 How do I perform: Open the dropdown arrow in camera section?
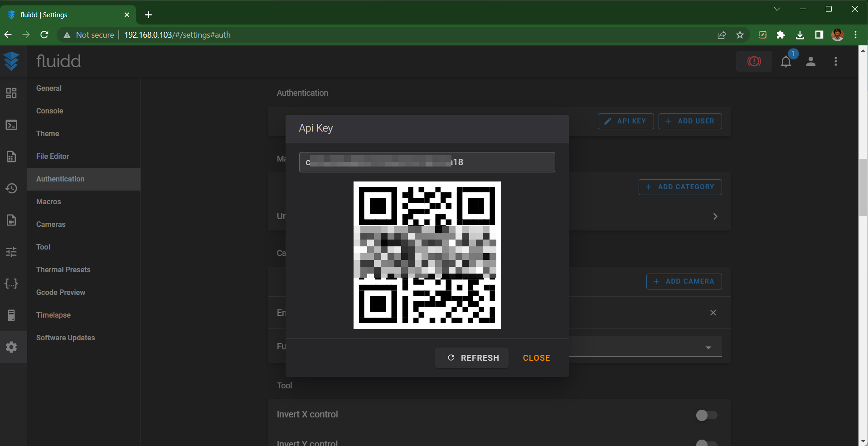coord(708,348)
